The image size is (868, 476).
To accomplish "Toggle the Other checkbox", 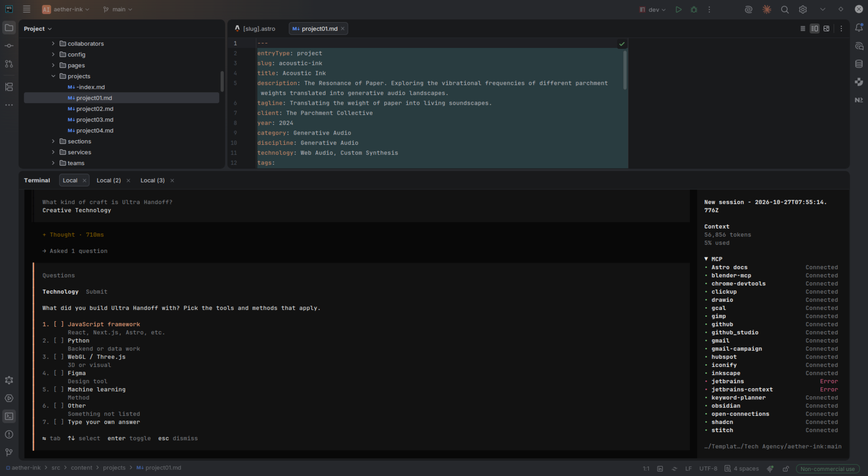I will tap(59, 406).
